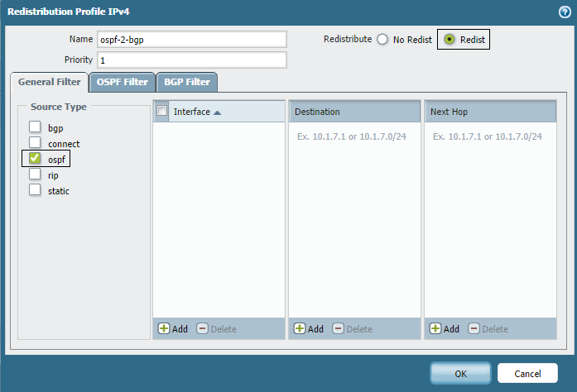Click Delete under the Next Hop list

click(x=488, y=329)
